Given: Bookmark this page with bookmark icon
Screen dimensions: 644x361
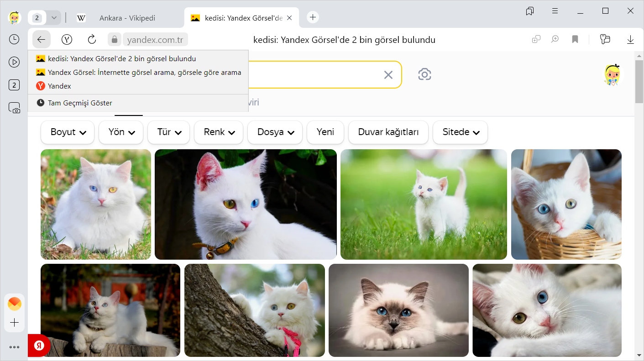Looking at the screenshot, I should 575,40.
